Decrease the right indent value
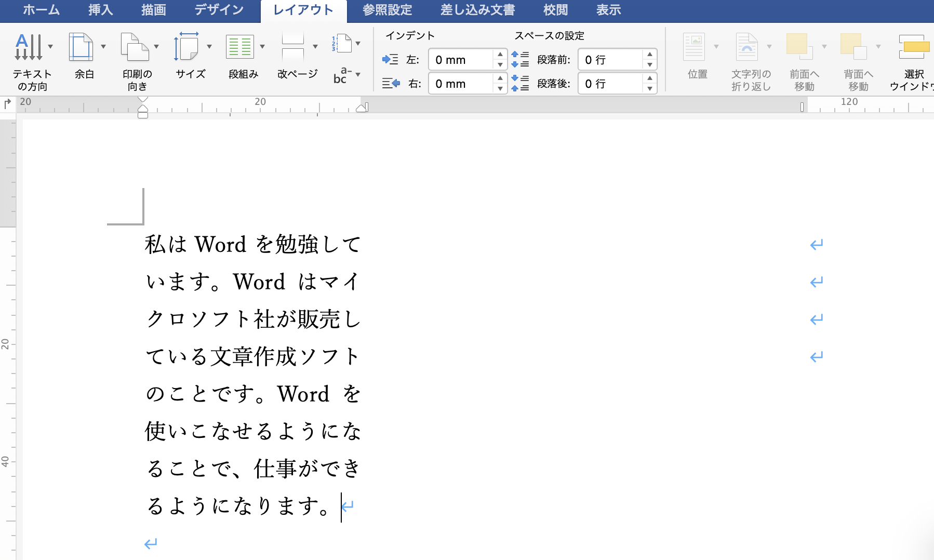The width and height of the screenshot is (934, 560). pos(500,89)
